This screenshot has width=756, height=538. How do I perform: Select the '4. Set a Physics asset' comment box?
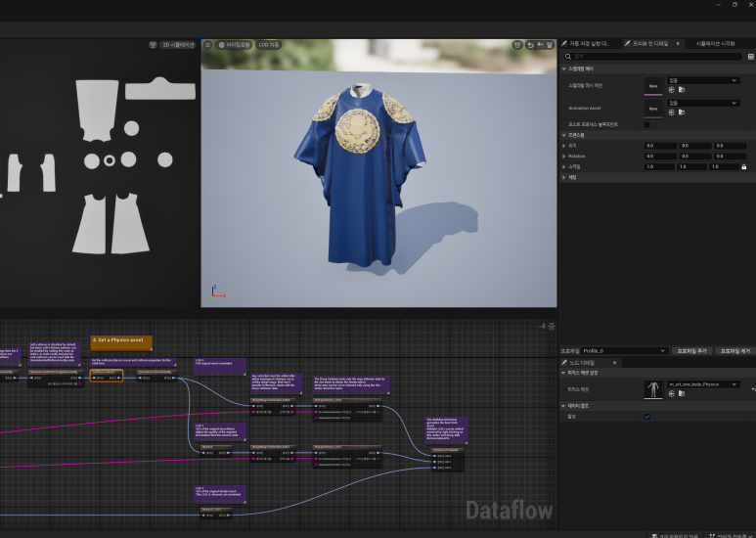[x=121, y=341]
